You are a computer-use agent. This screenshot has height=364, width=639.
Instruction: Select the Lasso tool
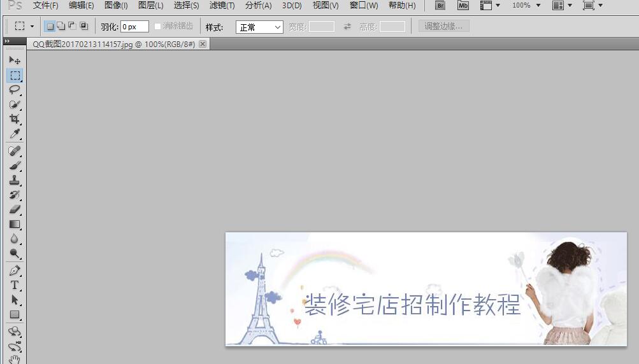pyautogui.click(x=15, y=90)
